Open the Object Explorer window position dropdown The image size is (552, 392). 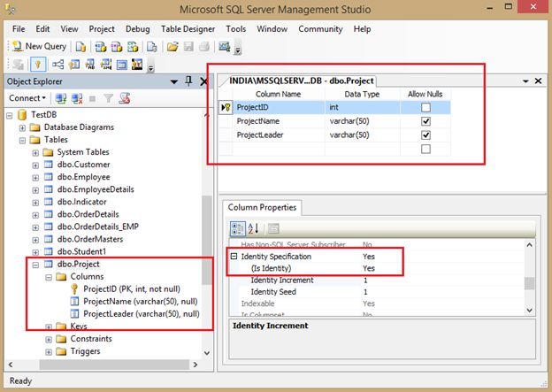[174, 81]
